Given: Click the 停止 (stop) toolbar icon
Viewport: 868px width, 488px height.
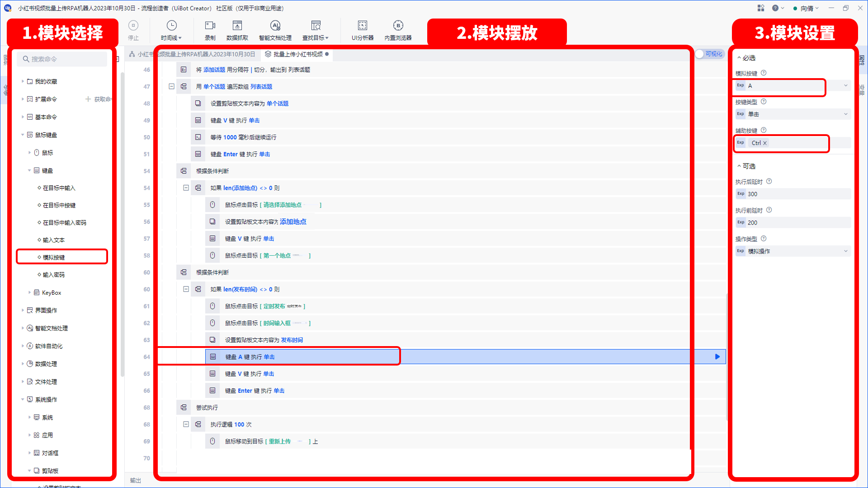Looking at the screenshot, I should 133,30.
